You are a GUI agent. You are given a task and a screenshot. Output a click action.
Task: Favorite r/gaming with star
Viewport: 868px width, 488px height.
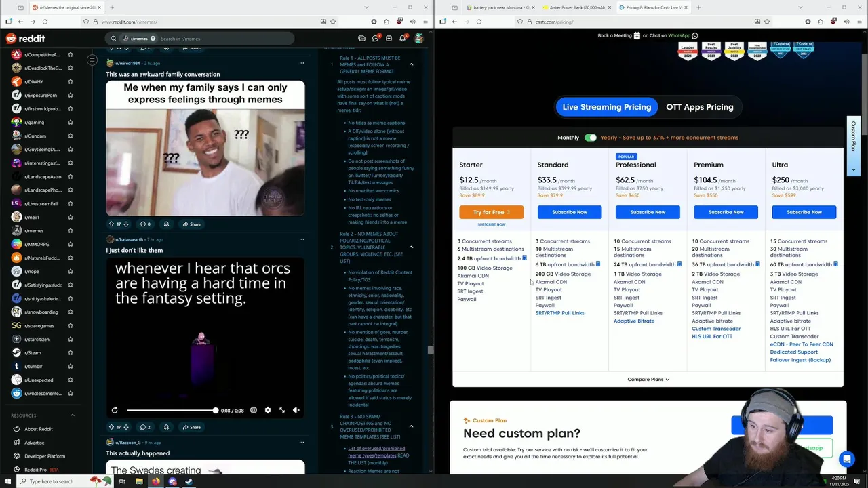[x=70, y=122]
